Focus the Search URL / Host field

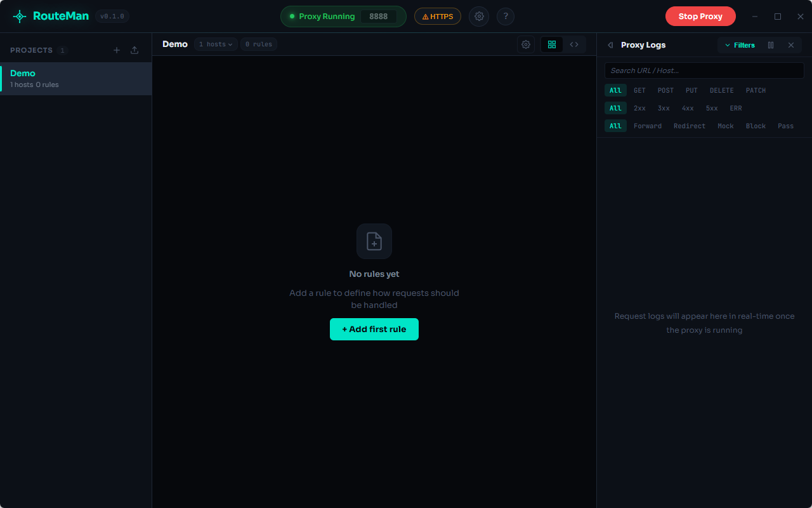(704, 70)
